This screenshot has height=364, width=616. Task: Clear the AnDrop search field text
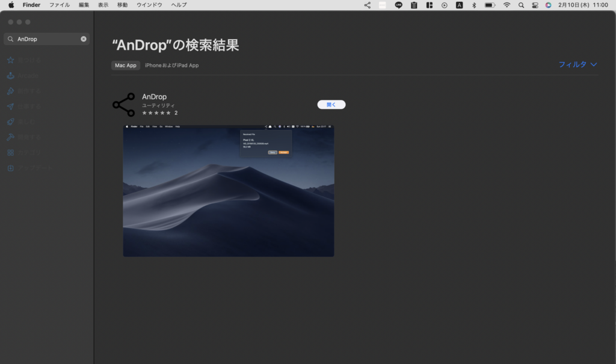84,39
